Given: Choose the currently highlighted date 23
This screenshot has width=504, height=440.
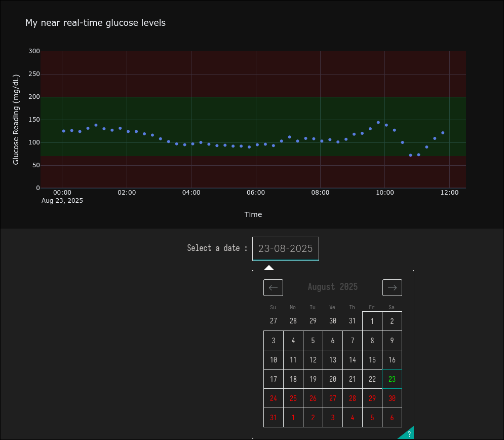Looking at the screenshot, I should pyautogui.click(x=392, y=379).
